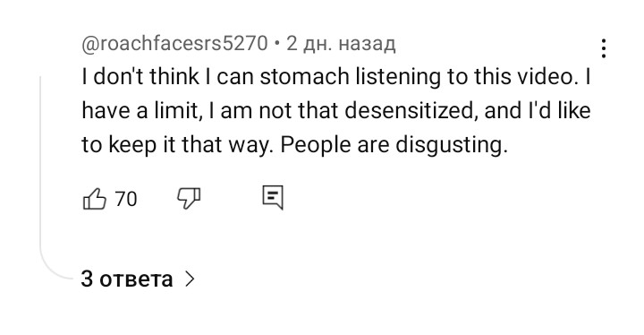The width and height of the screenshot is (644, 335).
Task: Expand replies via chevron beside 3 ответа
Action: (x=190, y=279)
